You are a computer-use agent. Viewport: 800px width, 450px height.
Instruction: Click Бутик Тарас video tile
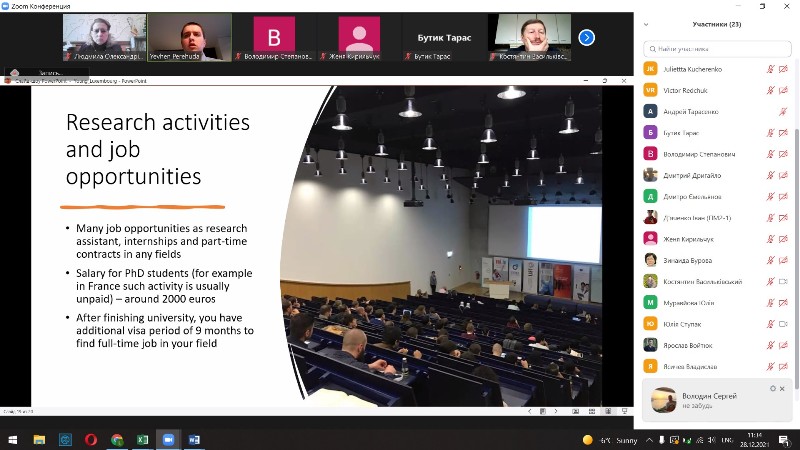click(444, 38)
